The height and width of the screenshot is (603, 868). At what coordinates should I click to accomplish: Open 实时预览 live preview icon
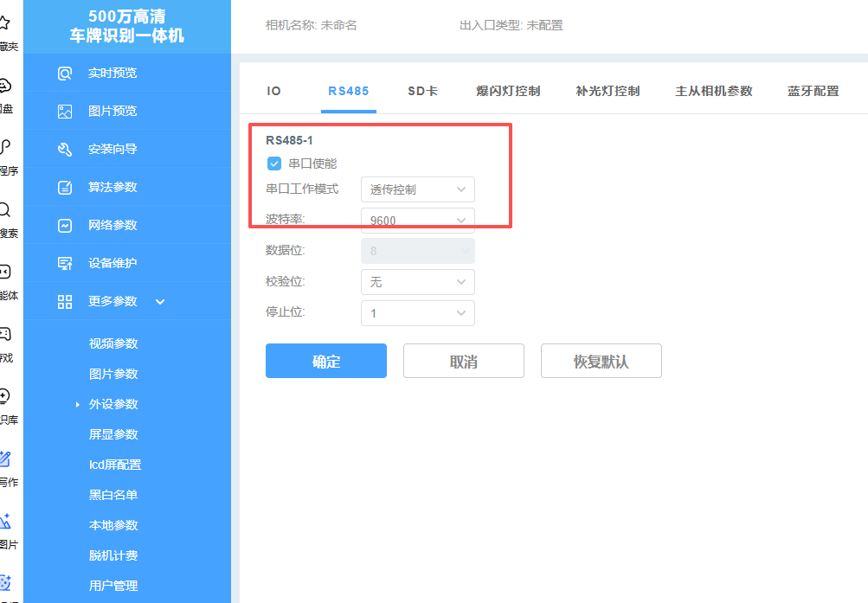click(65, 73)
